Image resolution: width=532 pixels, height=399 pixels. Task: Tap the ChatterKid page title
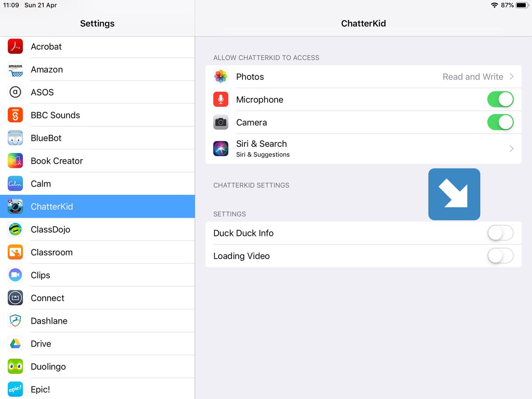pyautogui.click(x=364, y=23)
